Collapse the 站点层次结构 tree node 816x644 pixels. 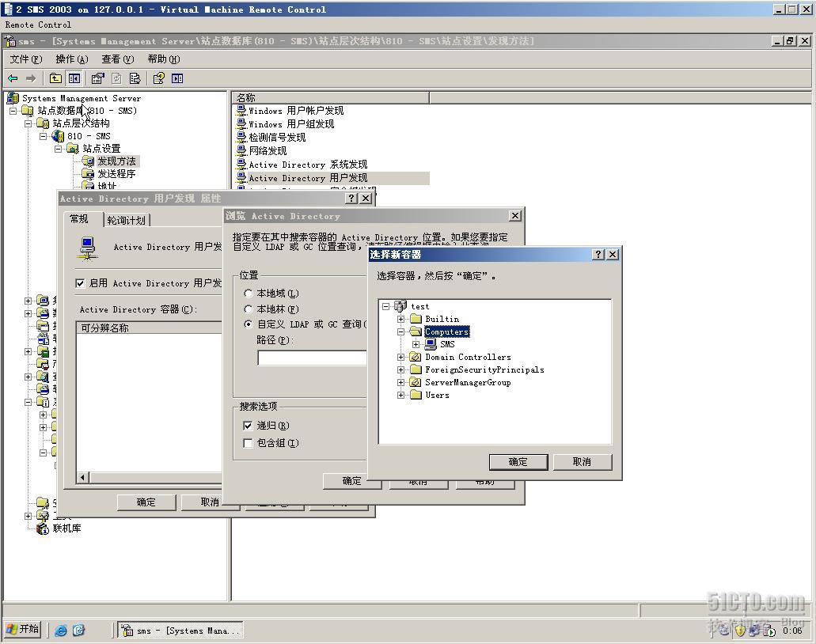point(28,123)
